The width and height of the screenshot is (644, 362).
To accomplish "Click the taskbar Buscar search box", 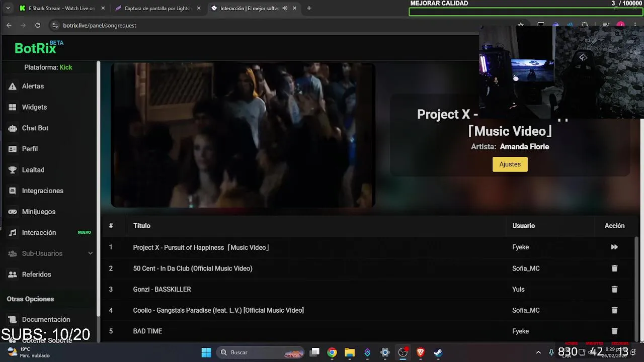I will tap(261, 352).
